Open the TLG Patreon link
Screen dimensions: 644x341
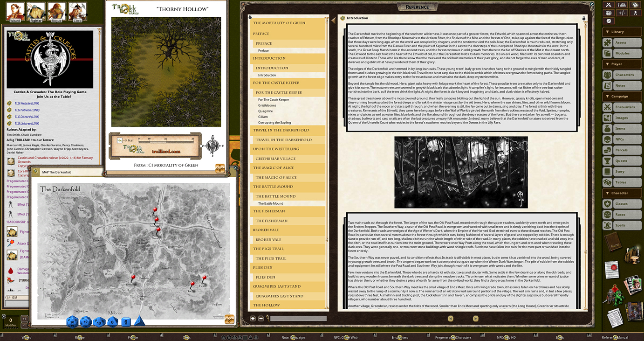tap(27, 110)
